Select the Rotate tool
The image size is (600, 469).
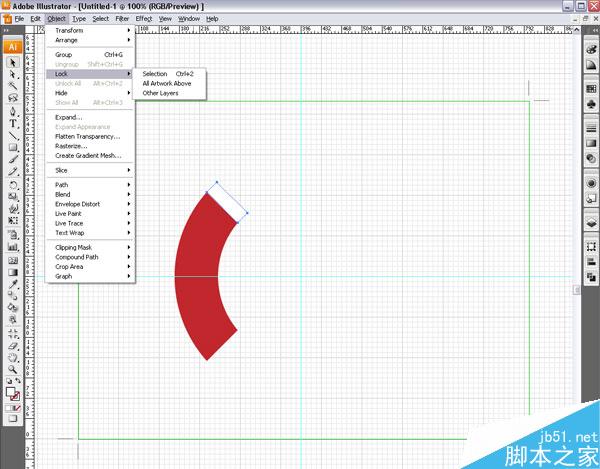pos(13,185)
